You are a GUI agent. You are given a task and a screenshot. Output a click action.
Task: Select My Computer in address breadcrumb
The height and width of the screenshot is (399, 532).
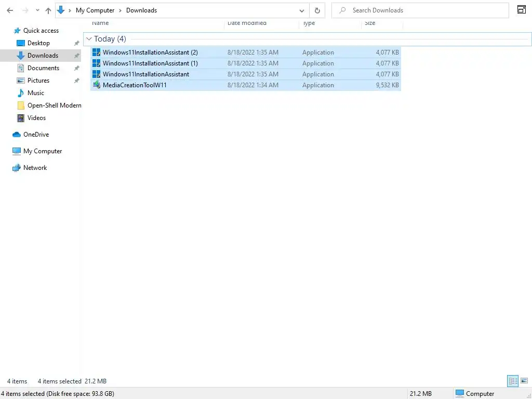coord(95,10)
